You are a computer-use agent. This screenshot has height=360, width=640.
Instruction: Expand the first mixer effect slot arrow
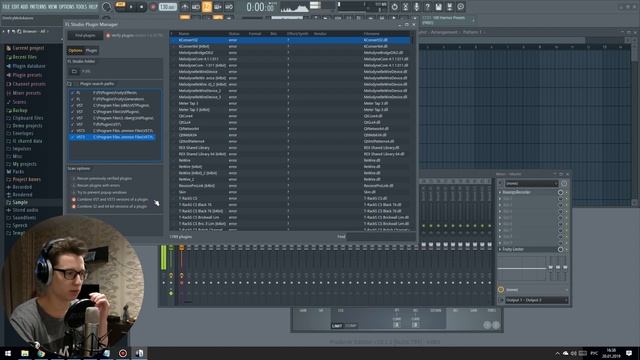500,192
